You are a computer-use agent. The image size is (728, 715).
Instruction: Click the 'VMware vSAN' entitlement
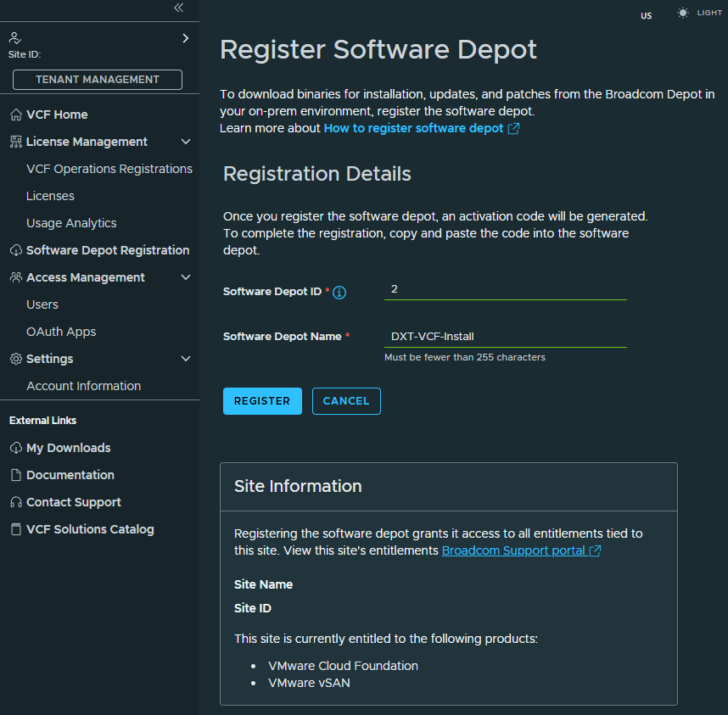pyautogui.click(x=309, y=683)
